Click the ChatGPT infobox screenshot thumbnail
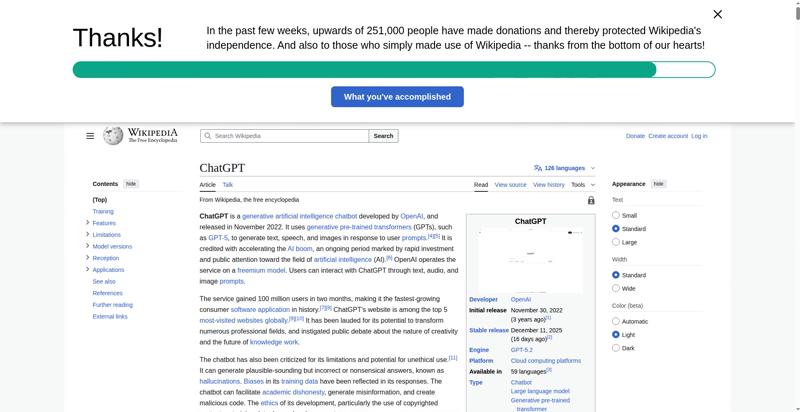Viewport: 800px width, 412px height. click(x=530, y=260)
